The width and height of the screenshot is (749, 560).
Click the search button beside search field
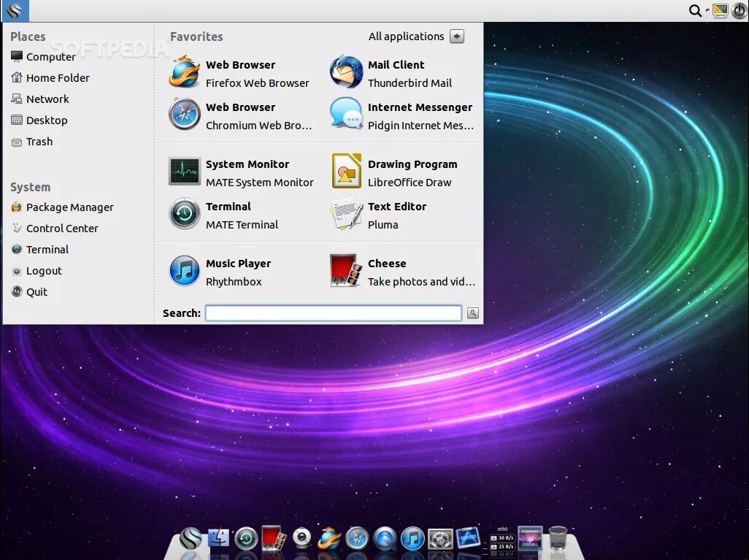tap(472, 313)
